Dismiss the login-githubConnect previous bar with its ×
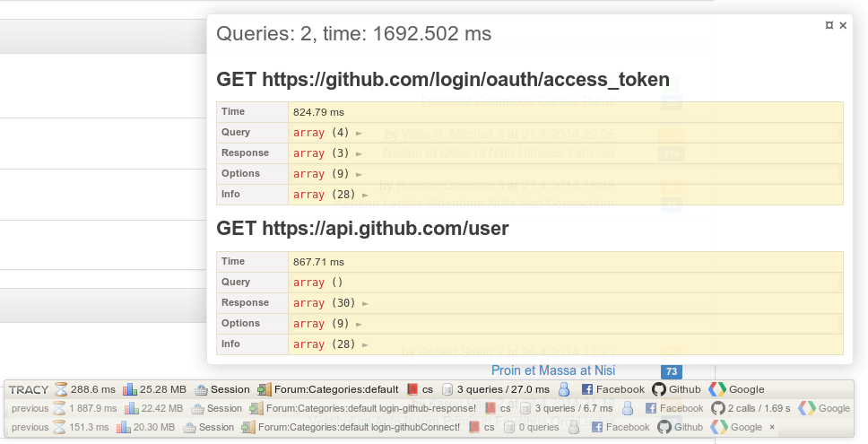868x444 pixels. [772, 427]
